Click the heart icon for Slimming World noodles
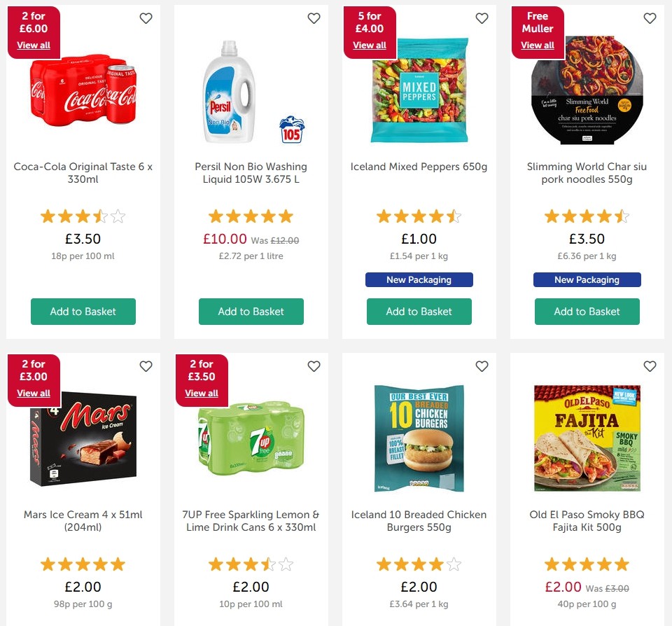The image size is (672, 626). click(650, 18)
